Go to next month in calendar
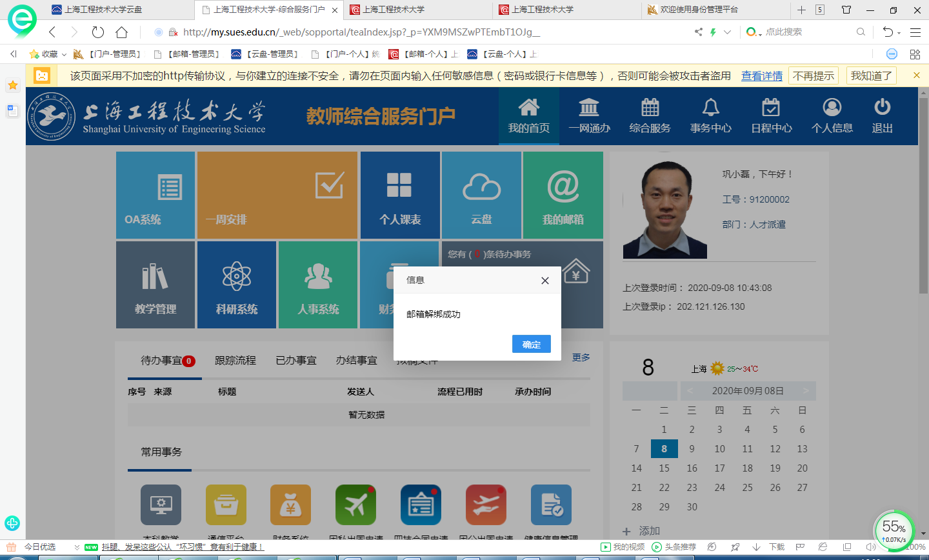 (x=805, y=391)
